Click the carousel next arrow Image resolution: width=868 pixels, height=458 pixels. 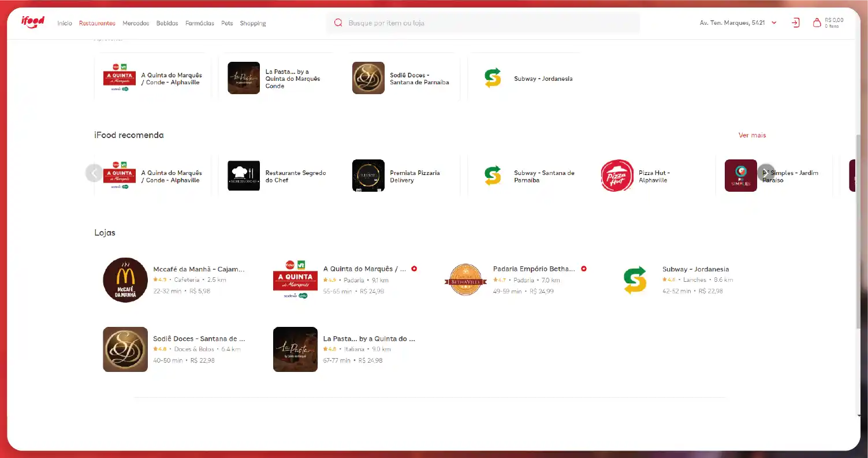(766, 173)
